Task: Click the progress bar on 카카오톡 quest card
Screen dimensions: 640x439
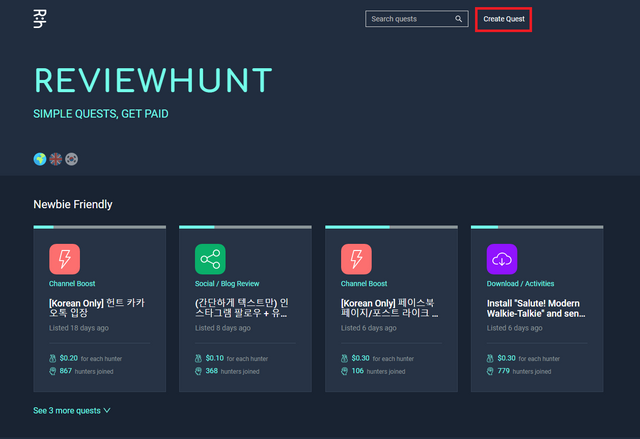Action: click(x=100, y=227)
